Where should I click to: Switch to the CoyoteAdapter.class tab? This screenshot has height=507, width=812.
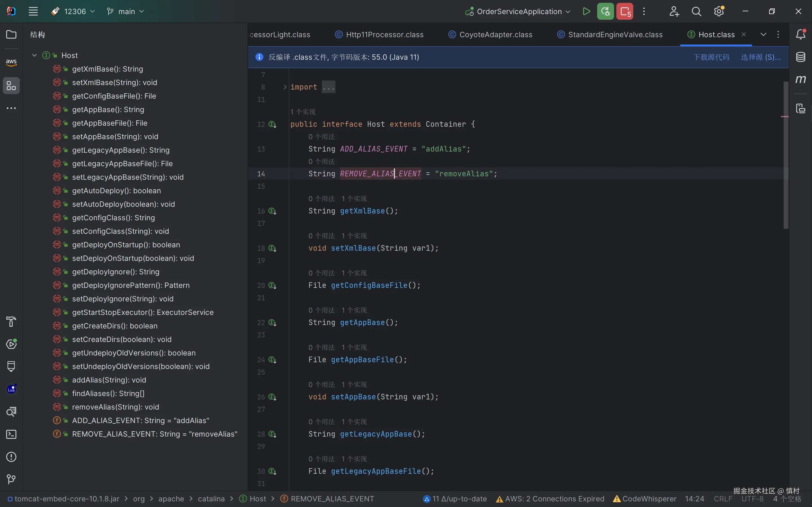[x=495, y=35]
